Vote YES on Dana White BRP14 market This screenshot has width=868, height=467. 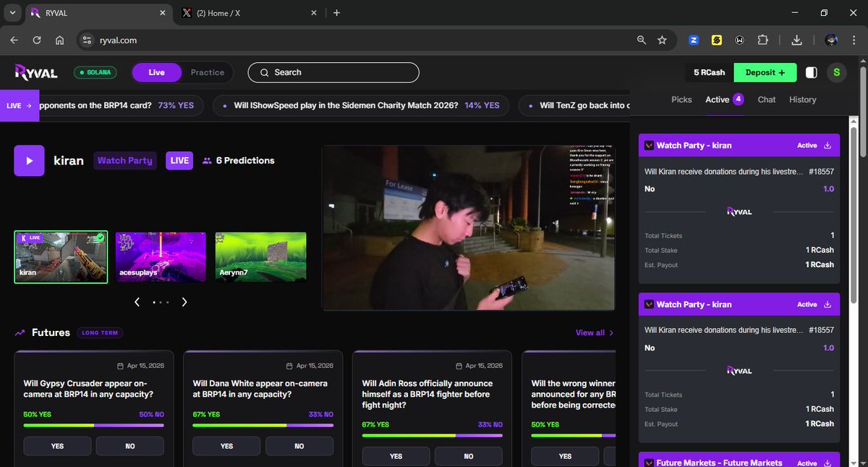[227, 446]
